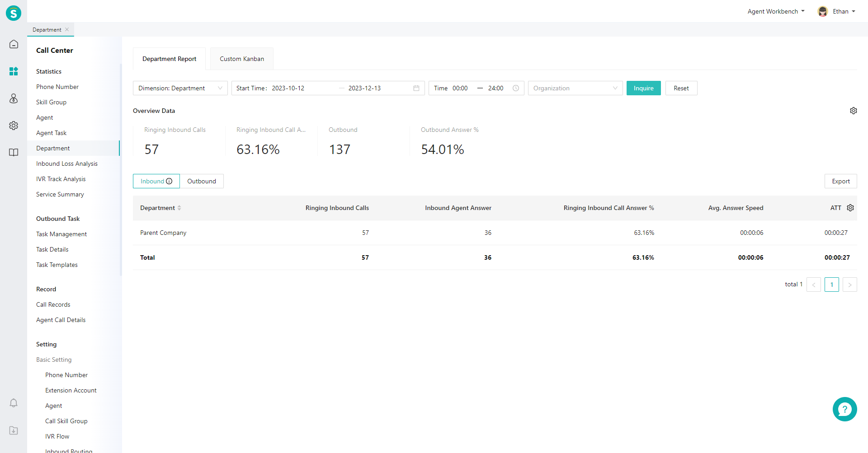Expand Basic Setting section
This screenshot has width=868, height=453.
(54, 360)
